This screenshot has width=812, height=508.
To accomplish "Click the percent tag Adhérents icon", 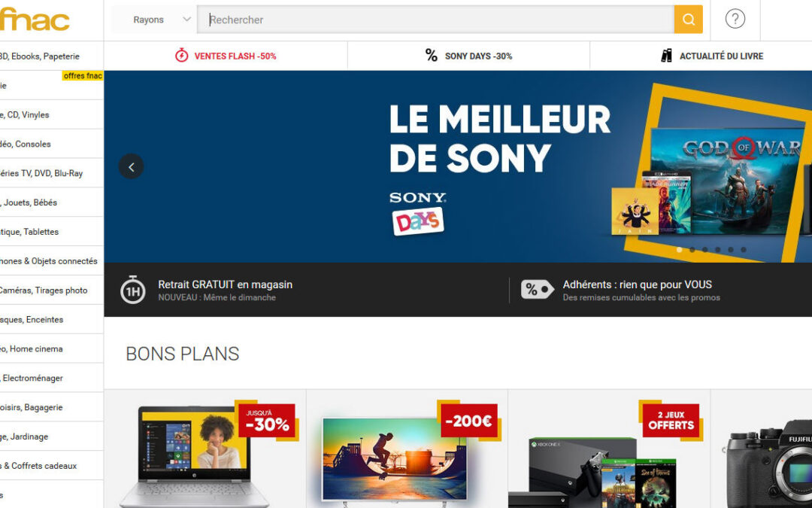I will coord(537,289).
